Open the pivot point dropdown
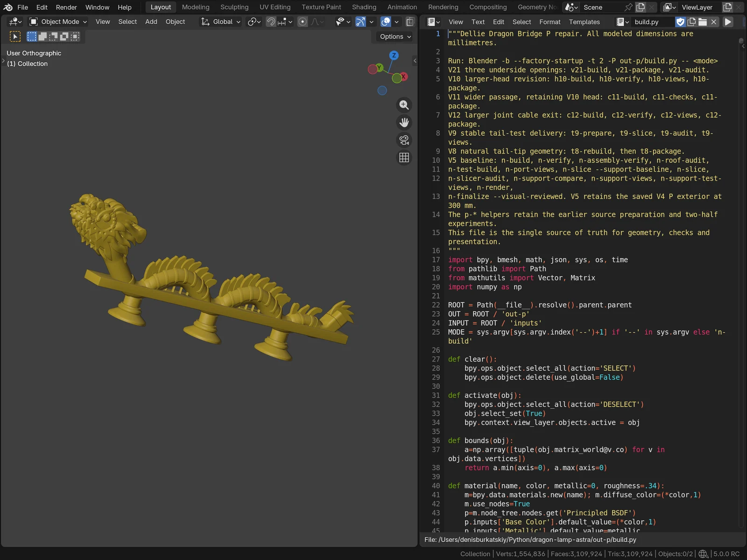The image size is (747, 560). (x=254, y=21)
